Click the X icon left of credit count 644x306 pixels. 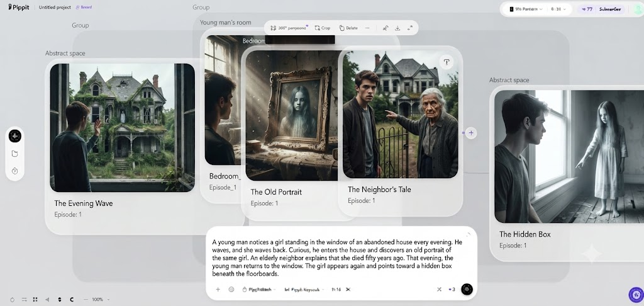[439, 290]
